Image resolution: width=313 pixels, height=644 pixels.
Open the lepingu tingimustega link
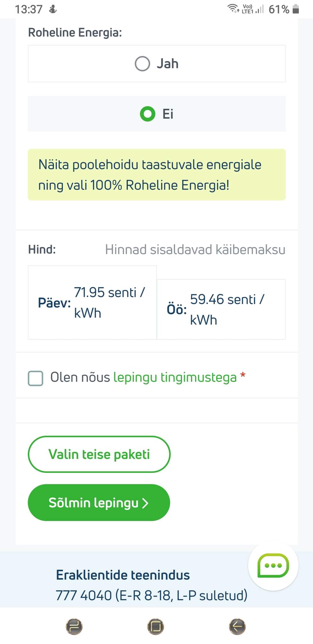click(175, 377)
